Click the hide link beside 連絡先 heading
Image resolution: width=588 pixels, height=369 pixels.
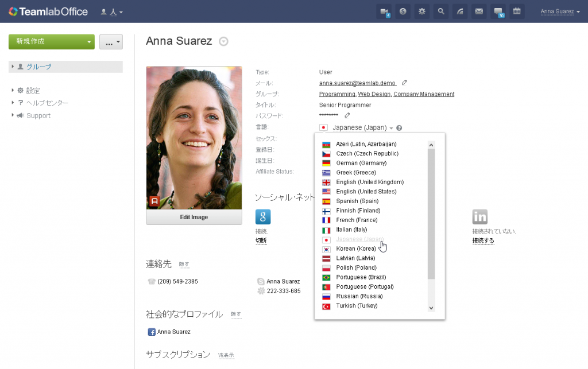(184, 265)
